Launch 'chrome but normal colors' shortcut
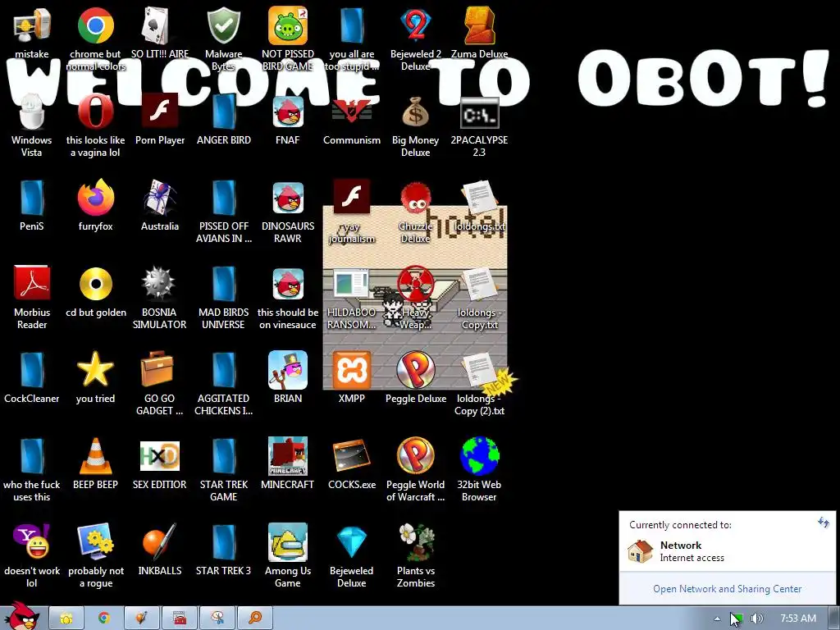 tap(95, 25)
